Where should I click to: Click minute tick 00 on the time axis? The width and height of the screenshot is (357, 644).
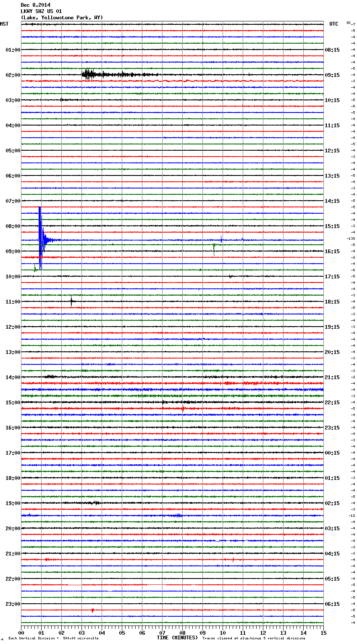coord(21,633)
